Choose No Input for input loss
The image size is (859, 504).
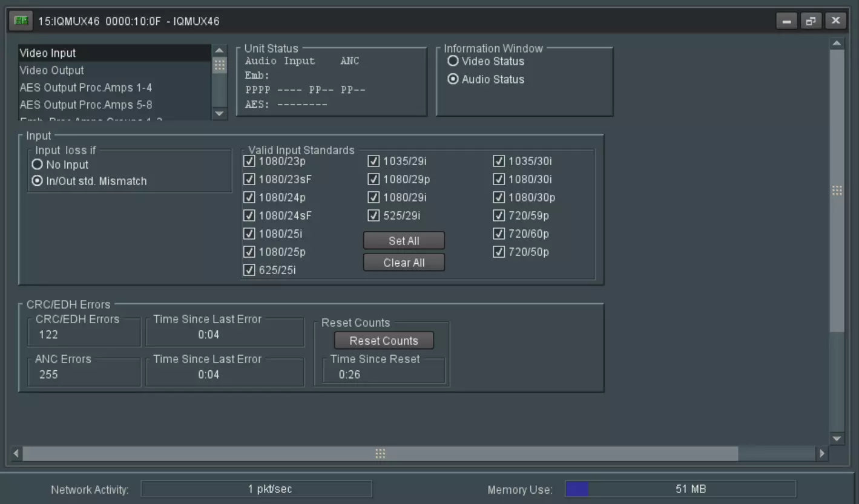pyautogui.click(x=38, y=165)
